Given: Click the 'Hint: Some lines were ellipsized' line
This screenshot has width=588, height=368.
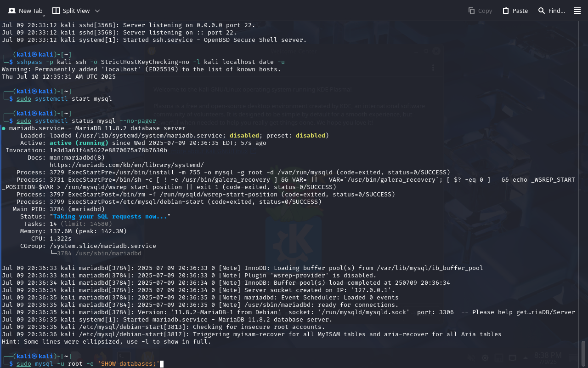Looking at the screenshot, I should click(x=107, y=341).
